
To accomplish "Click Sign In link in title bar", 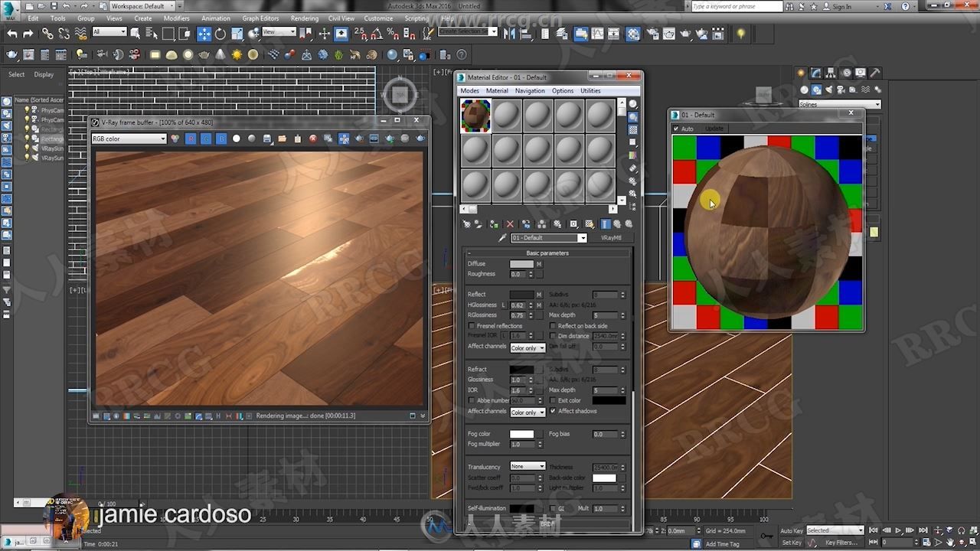I will [x=842, y=6].
